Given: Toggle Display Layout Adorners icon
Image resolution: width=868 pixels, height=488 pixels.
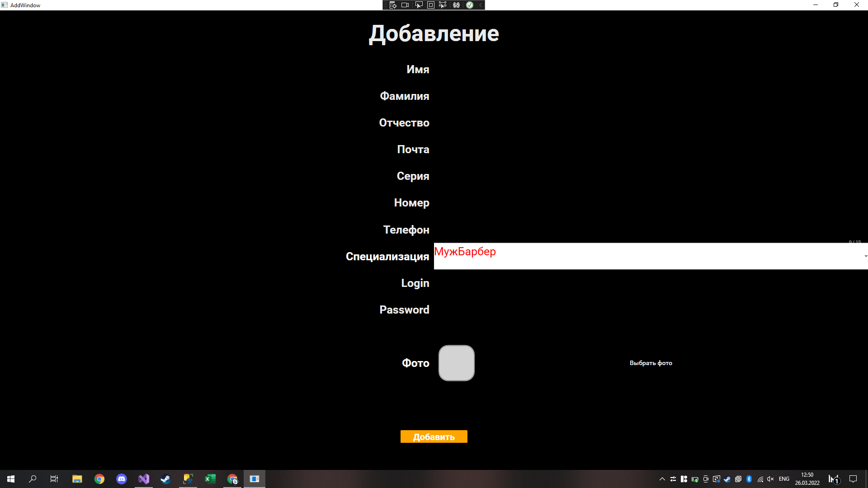Looking at the screenshot, I should [431, 5].
